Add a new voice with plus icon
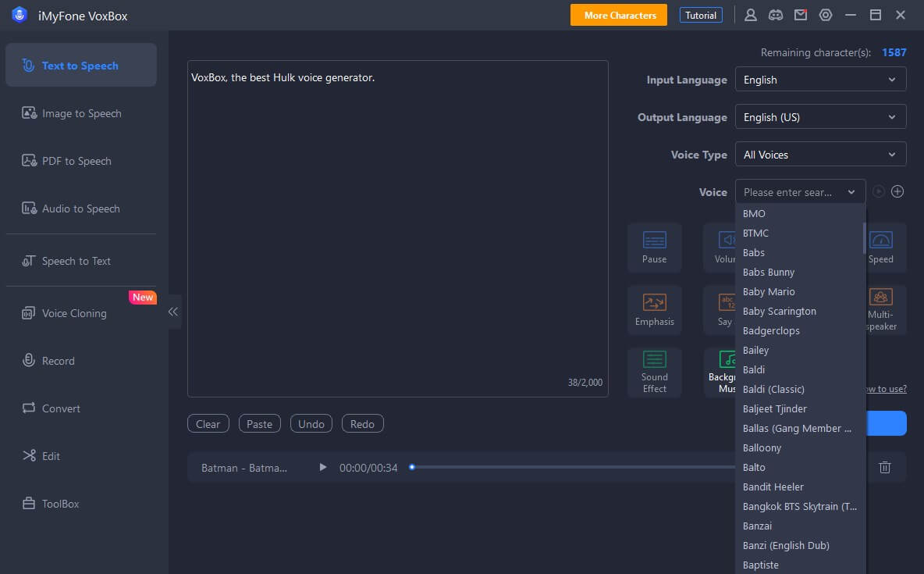The width and height of the screenshot is (924, 574). coord(897,192)
